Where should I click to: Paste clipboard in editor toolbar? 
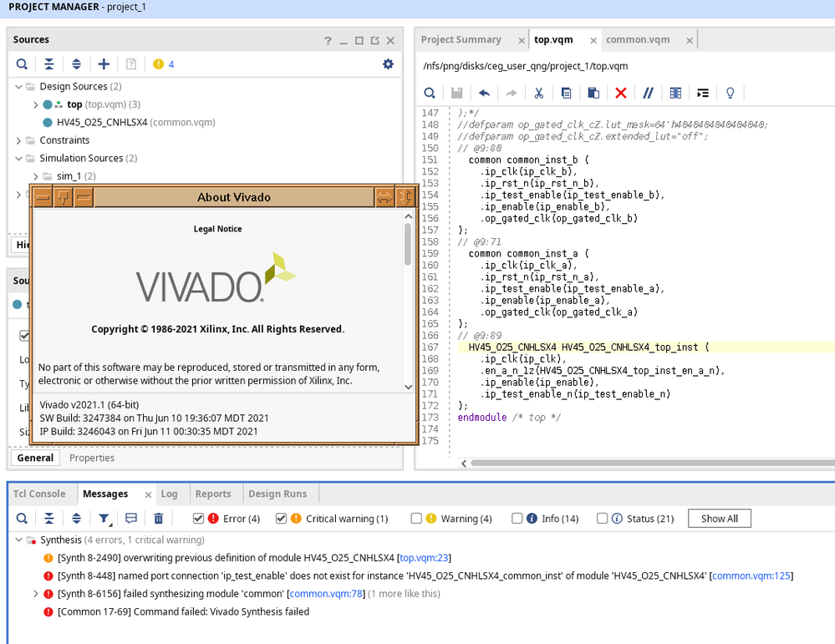[x=593, y=94]
